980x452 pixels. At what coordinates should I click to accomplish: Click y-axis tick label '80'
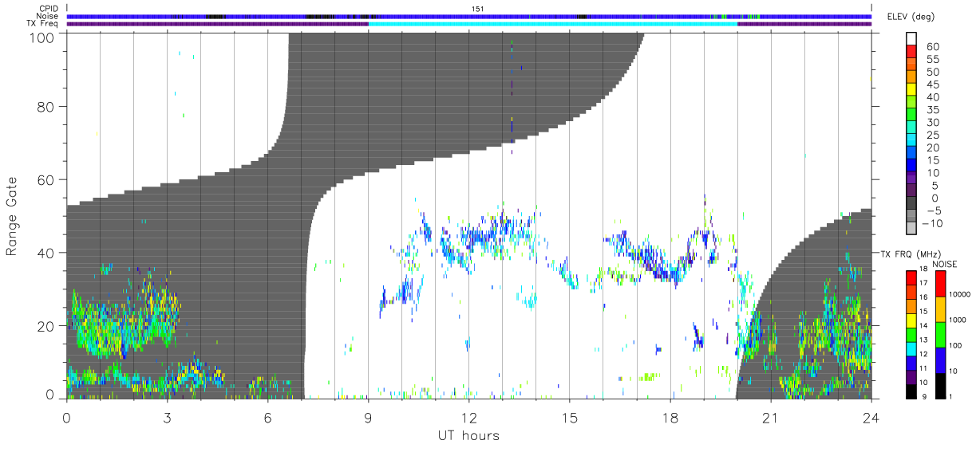pos(46,107)
